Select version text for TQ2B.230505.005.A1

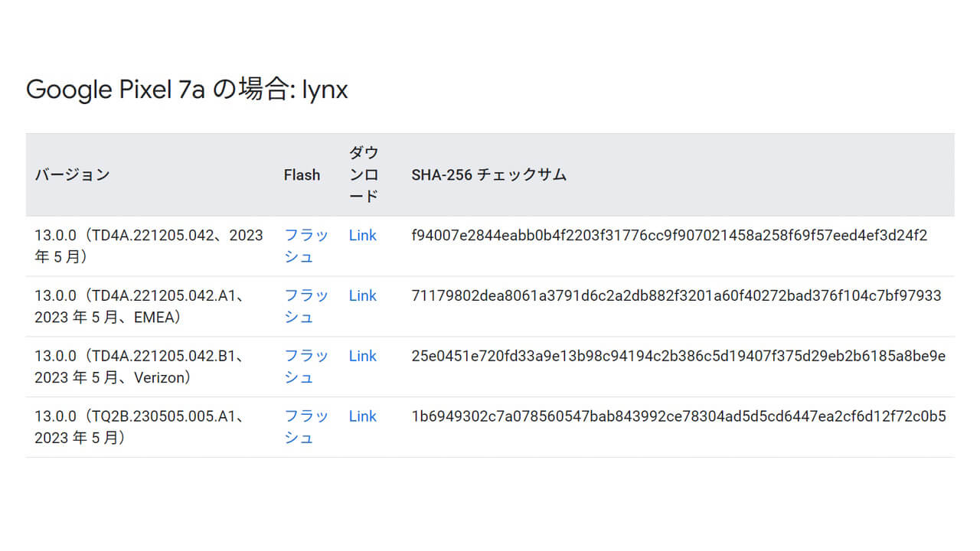[139, 427]
